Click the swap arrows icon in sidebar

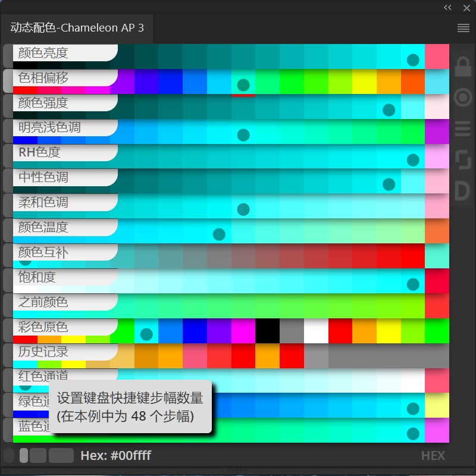pyautogui.click(x=463, y=159)
